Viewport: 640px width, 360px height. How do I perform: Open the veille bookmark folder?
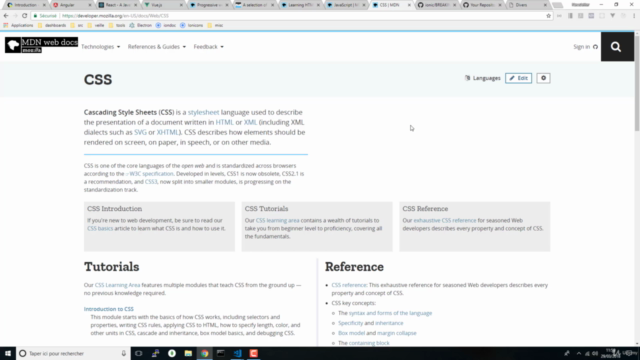(x=96, y=25)
